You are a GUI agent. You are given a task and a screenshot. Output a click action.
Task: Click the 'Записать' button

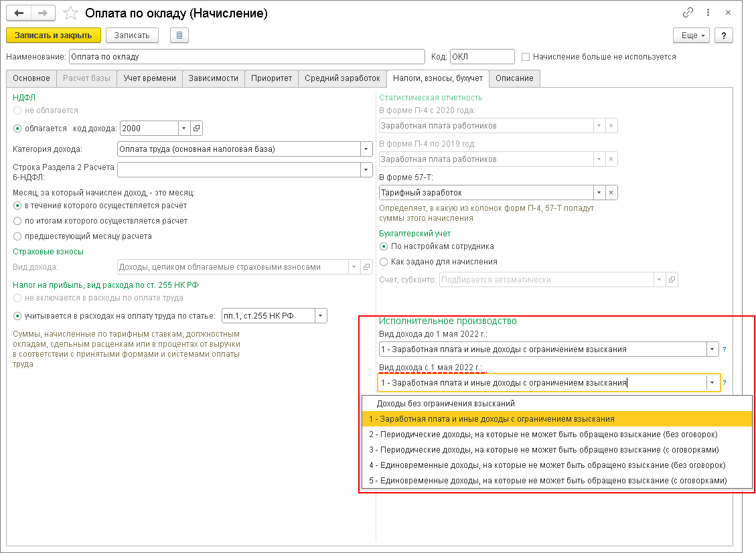click(132, 35)
